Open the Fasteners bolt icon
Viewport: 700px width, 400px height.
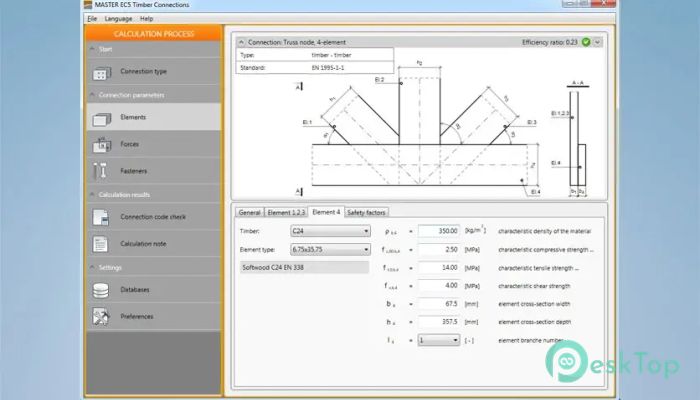[101, 171]
